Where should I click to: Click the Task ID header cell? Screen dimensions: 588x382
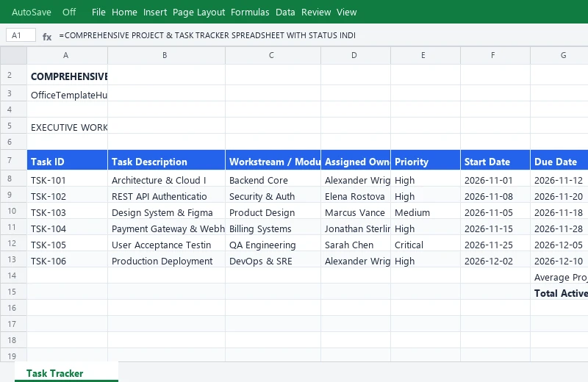tap(67, 160)
